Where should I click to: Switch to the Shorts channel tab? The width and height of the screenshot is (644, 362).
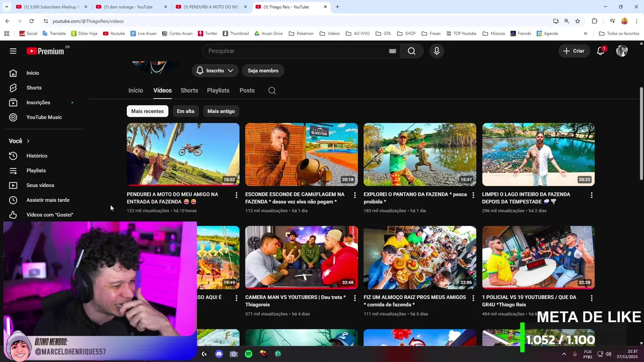pos(189,90)
